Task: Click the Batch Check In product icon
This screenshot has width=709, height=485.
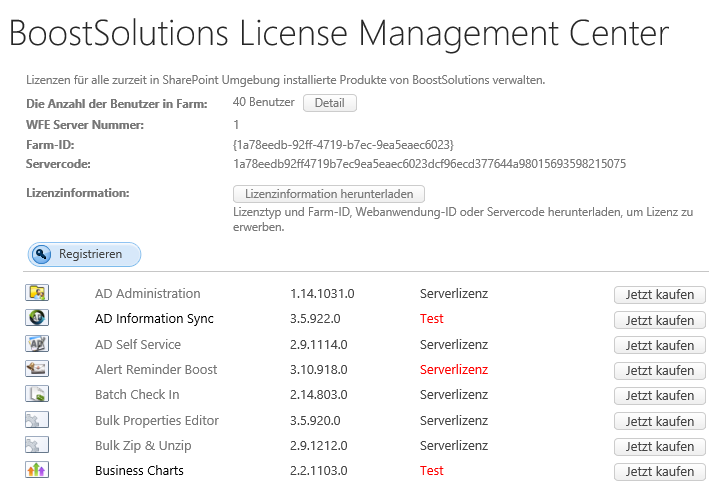Action: pos(37,394)
